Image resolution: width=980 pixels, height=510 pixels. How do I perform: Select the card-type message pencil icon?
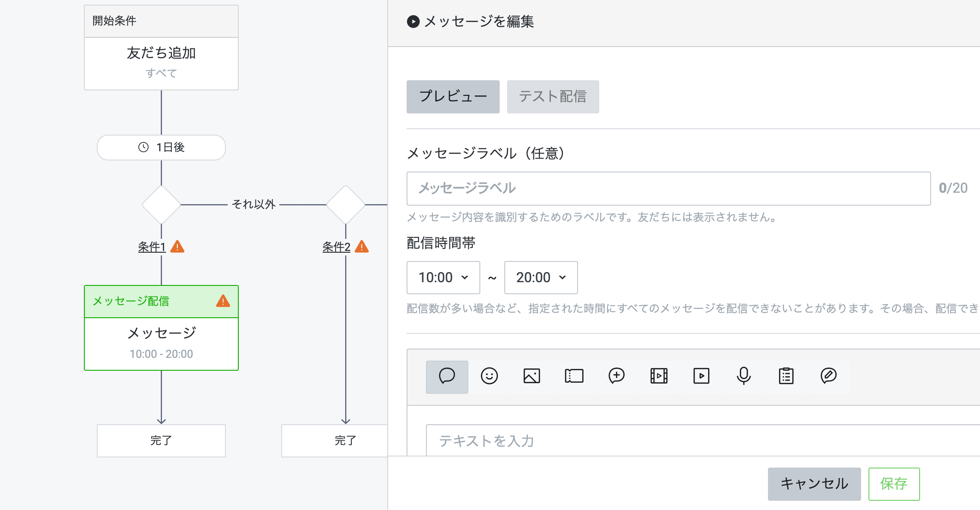tap(828, 376)
